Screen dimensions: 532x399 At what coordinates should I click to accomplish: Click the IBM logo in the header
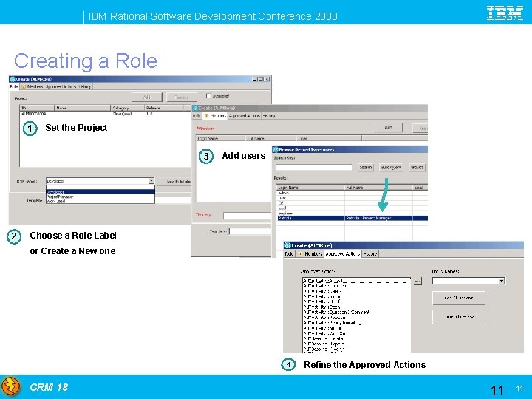coord(505,13)
